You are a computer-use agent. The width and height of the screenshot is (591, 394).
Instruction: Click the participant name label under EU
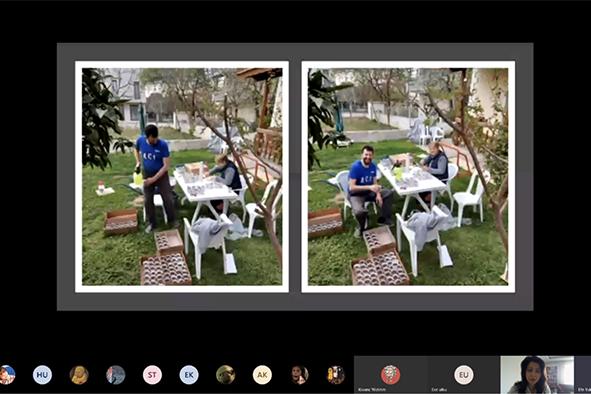point(439,389)
